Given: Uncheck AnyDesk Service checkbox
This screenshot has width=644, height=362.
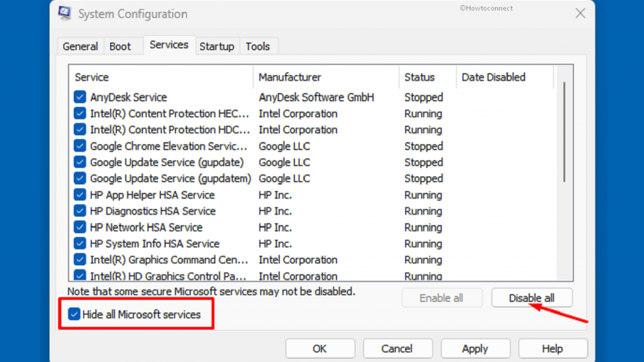Looking at the screenshot, I should click(80, 97).
